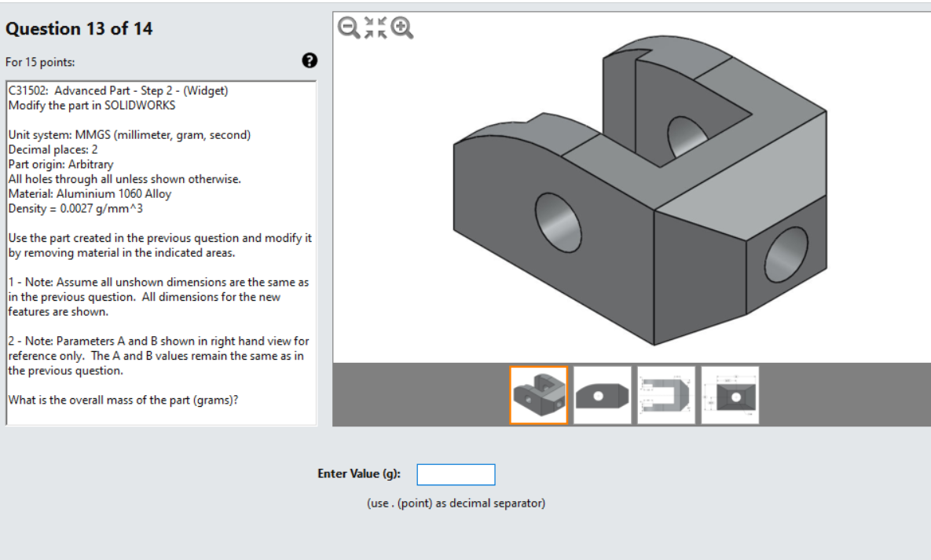Open the front view thumbnail with round hole

coord(602,394)
